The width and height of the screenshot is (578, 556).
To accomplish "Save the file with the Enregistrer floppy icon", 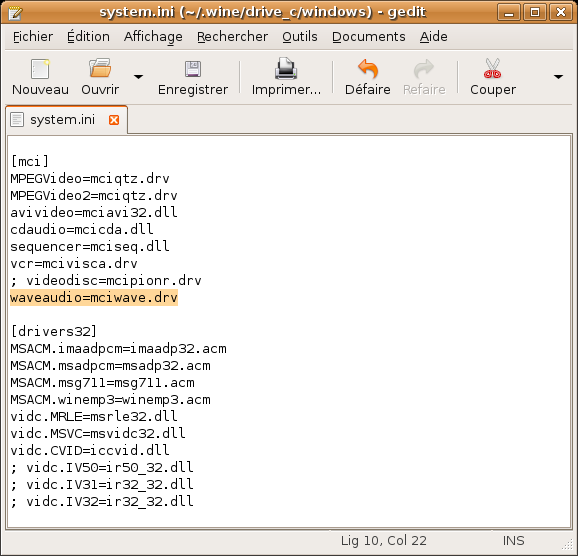I will [193, 69].
